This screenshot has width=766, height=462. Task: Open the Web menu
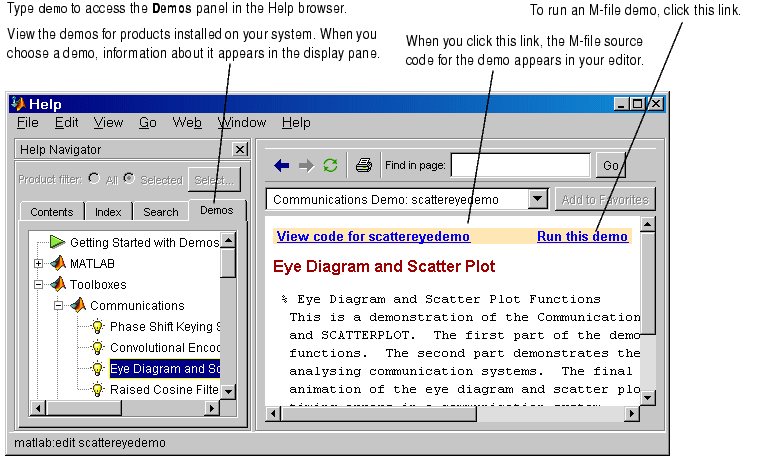[187, 123]
